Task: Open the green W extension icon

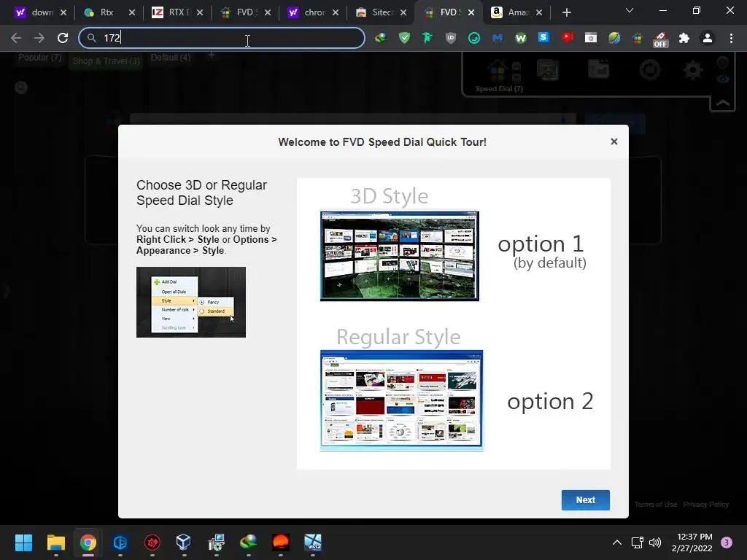Action: point(520,38)
